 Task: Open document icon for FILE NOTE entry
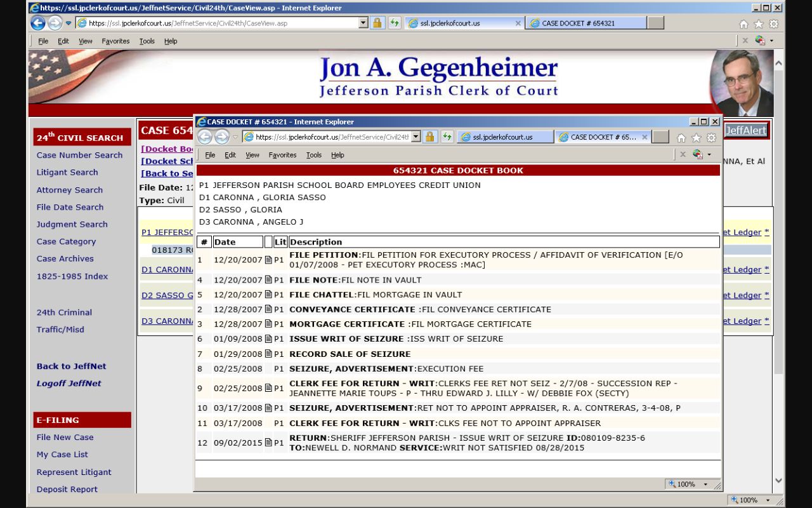[268, 280]
